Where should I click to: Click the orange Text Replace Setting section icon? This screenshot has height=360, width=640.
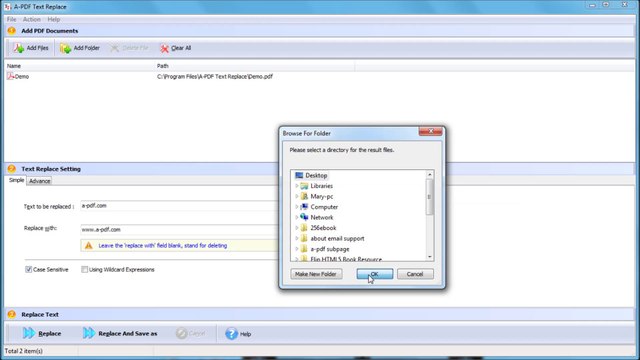point(11,169)
